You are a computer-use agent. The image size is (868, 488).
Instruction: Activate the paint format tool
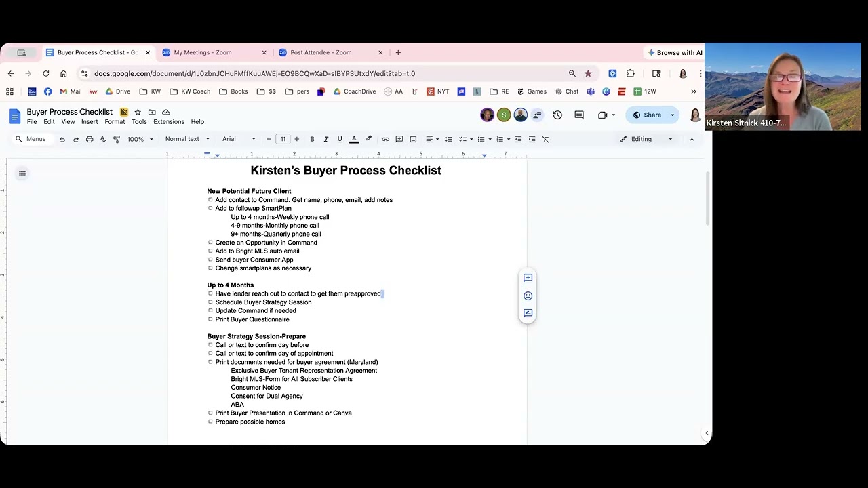pos(117,139)
